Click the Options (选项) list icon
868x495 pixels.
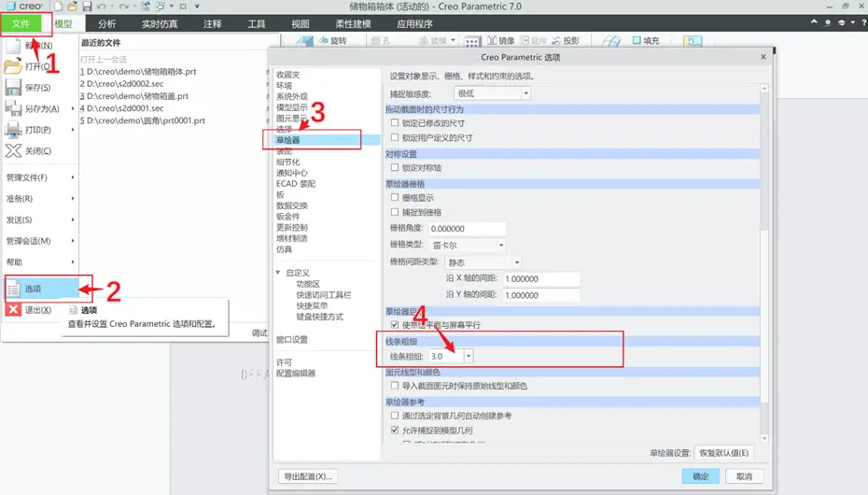tap(13, 289)
